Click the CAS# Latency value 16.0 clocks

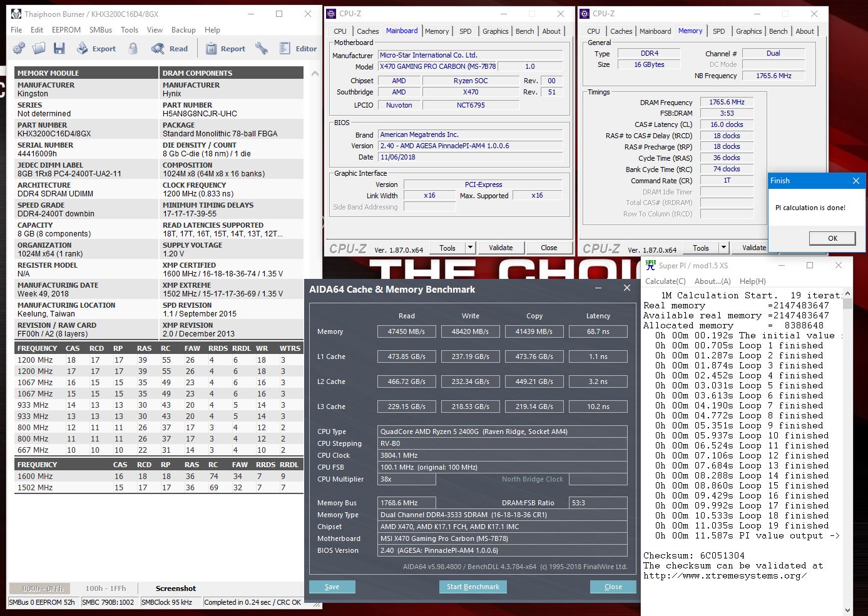[x=726, y=124]
